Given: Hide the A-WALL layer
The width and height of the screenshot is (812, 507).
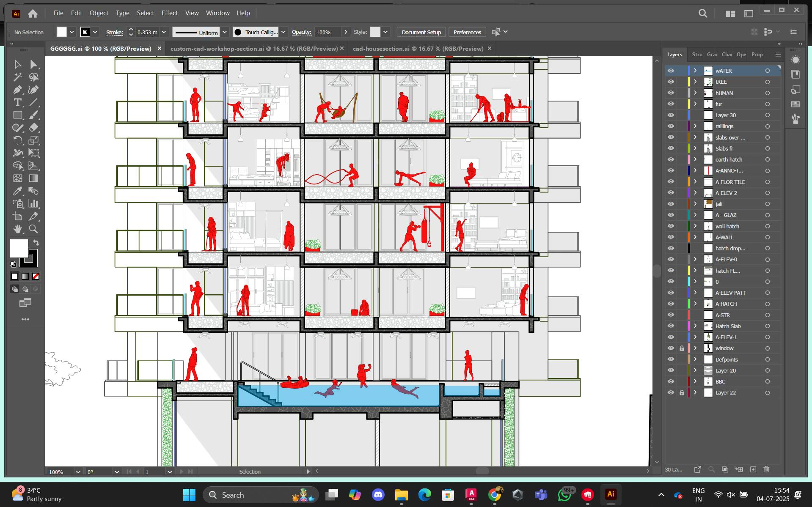Looking at the screenshot, I should 671,237.
